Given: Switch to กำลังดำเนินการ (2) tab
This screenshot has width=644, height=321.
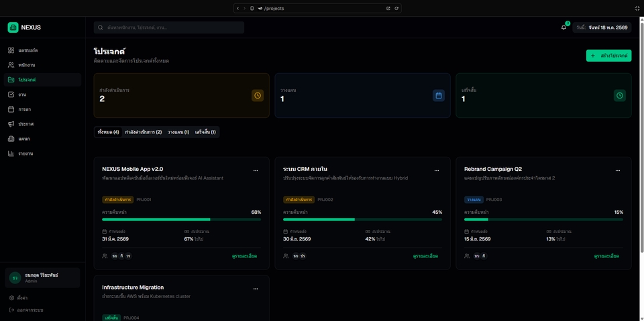Looking at the screenshot, I should pos(144,132).
